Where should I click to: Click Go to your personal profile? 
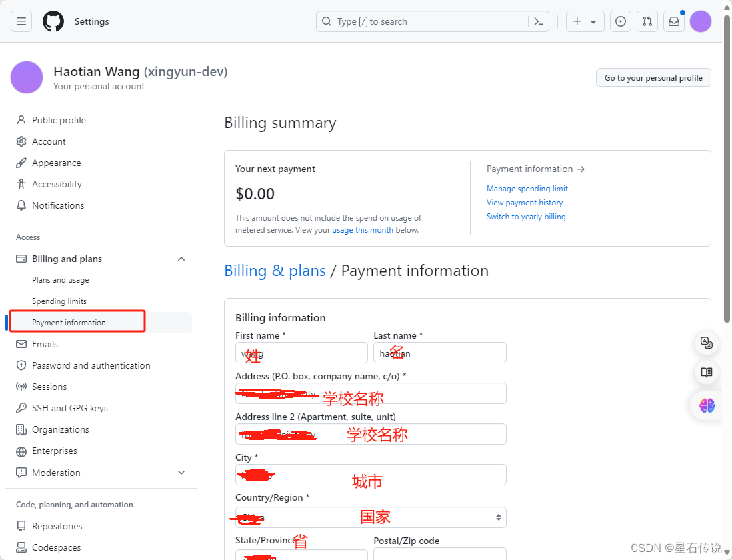653,78
